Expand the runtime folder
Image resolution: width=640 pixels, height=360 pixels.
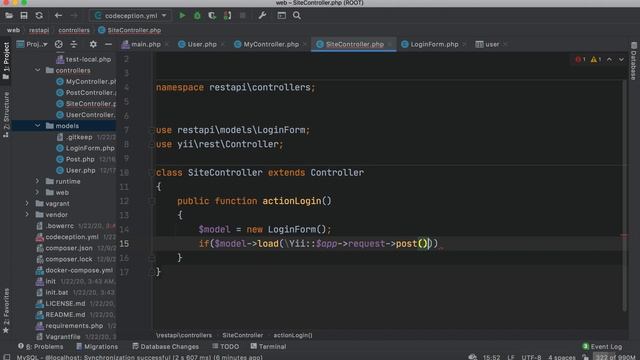pos(38,181)
